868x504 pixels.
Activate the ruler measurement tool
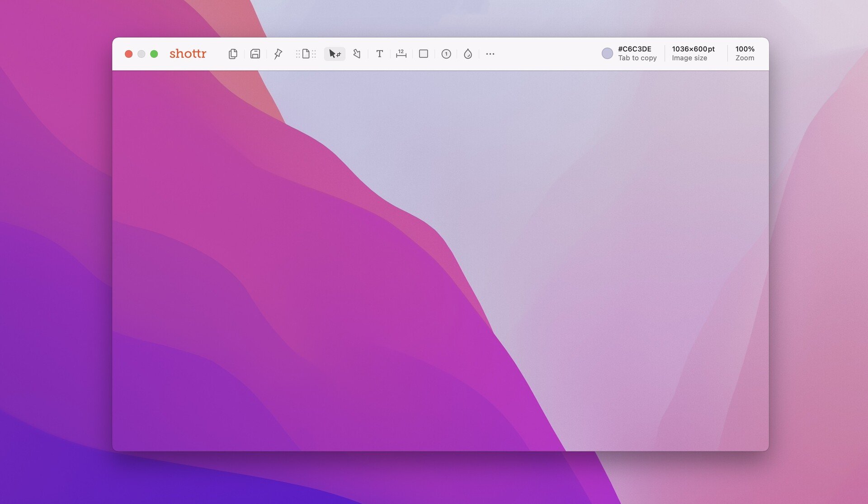pos(401,54)
